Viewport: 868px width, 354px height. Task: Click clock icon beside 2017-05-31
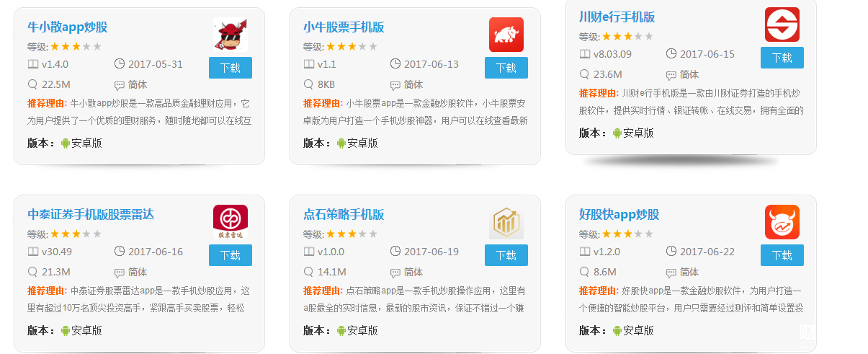(120, 63)
